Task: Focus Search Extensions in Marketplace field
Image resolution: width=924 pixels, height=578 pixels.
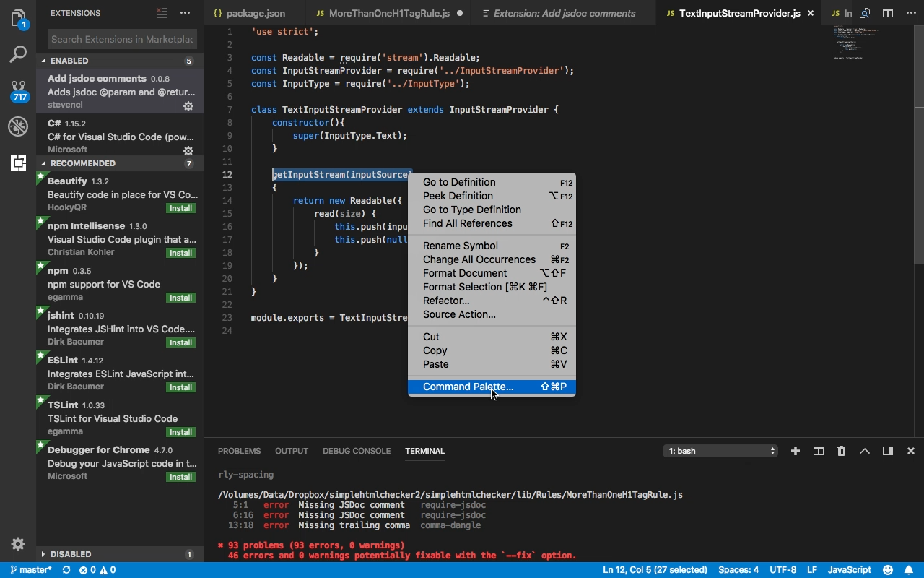Action: pyautogui.click(x=122, y=39)
